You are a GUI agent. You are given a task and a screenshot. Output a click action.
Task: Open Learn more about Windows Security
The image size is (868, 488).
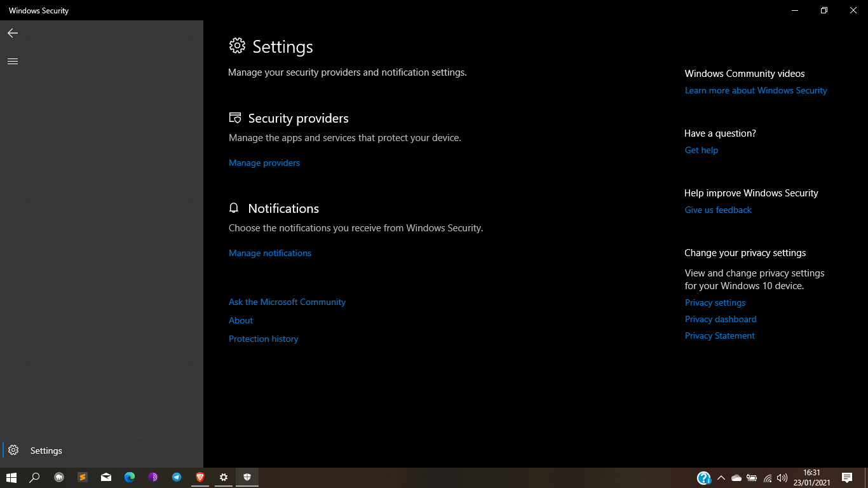tap(756, 90)
